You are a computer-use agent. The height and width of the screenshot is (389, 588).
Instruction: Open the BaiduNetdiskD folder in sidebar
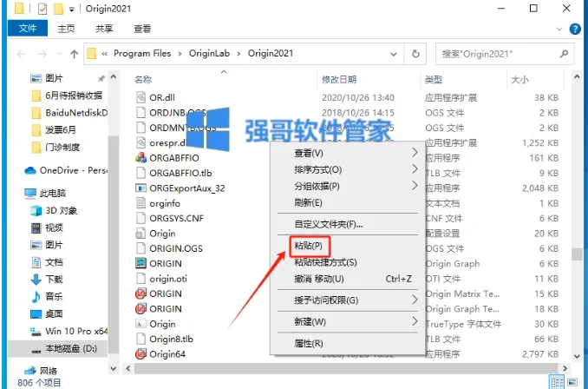[x=69, y=113]
